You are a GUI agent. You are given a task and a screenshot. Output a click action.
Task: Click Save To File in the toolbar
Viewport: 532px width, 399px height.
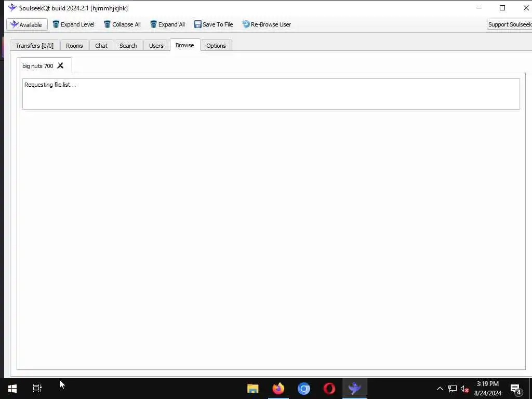point(214,24)
